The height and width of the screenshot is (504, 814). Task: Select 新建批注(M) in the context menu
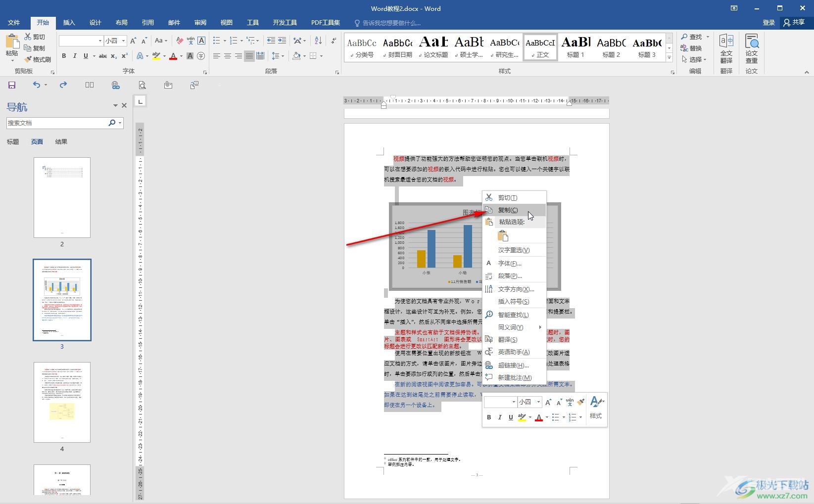coord(515,378)
